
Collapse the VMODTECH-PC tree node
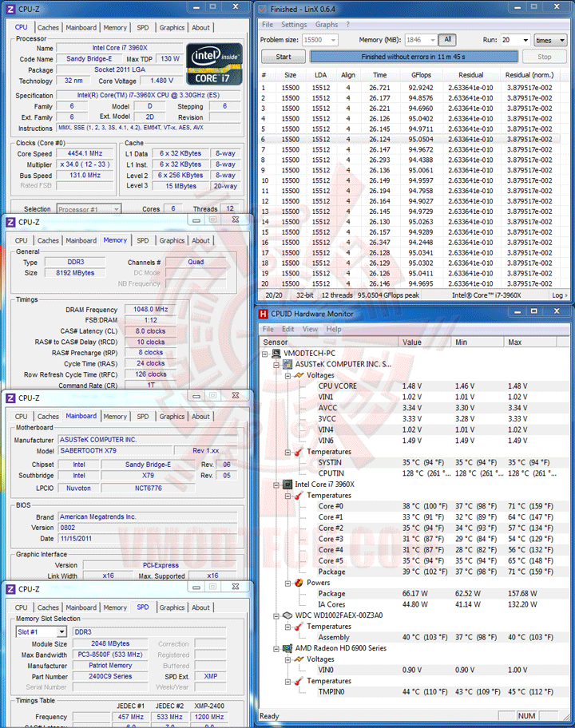(265, 354)
